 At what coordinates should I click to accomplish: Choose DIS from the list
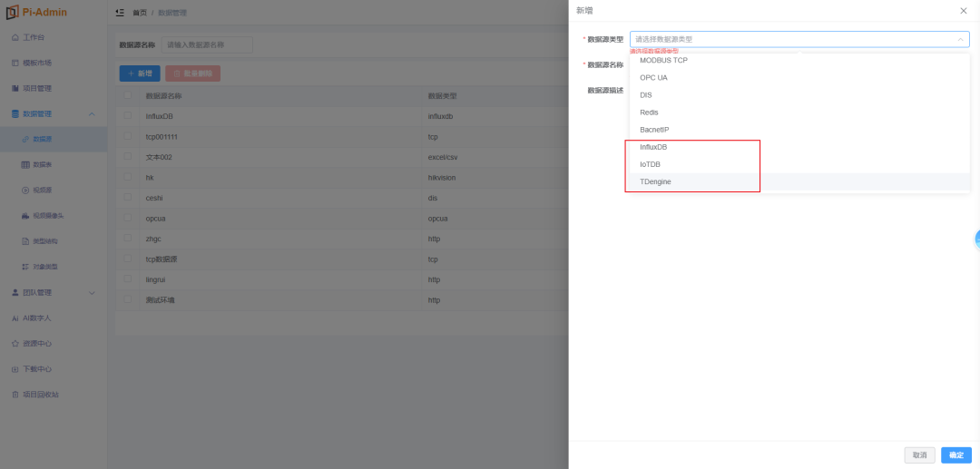(x=799, y=95)
